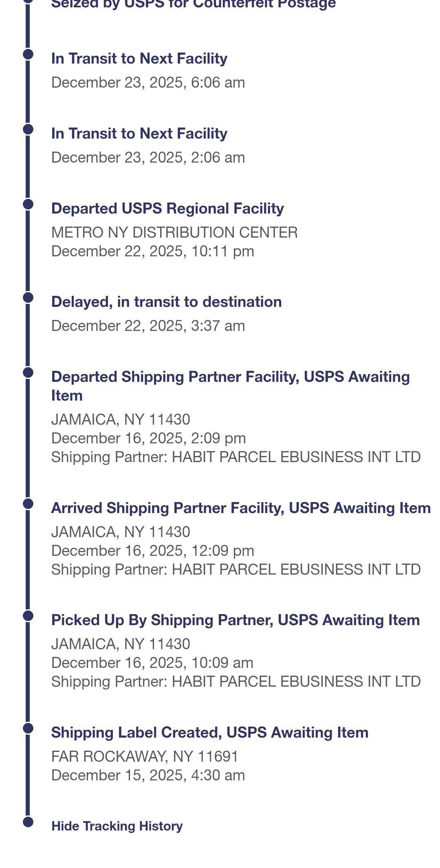Screen dimensions: 440x868
Task: Select the Shipping Label Created timeline dot
Action: [x=28, y=728]
